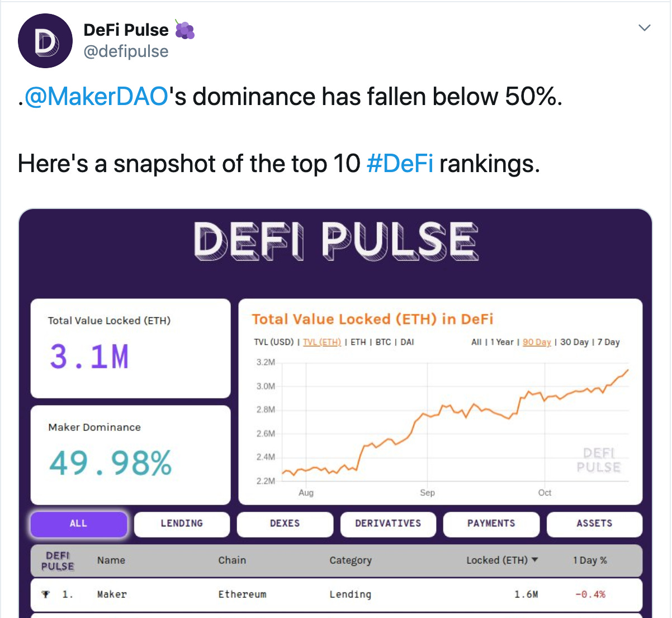Image resolution: width=672 pixels, height=618 pixels.
Task: Select the ALL category tab
Action: coord(78,524)
